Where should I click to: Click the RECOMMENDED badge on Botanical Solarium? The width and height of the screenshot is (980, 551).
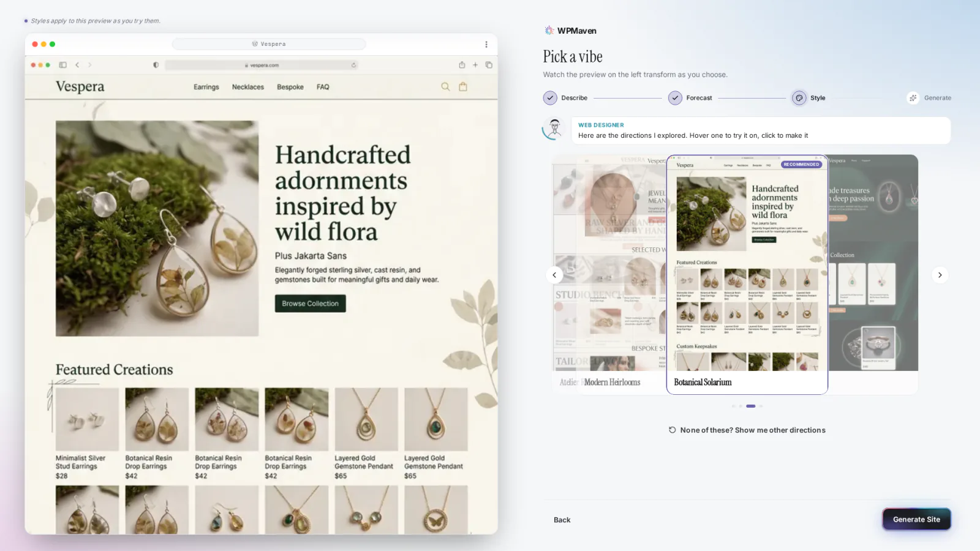801,165
